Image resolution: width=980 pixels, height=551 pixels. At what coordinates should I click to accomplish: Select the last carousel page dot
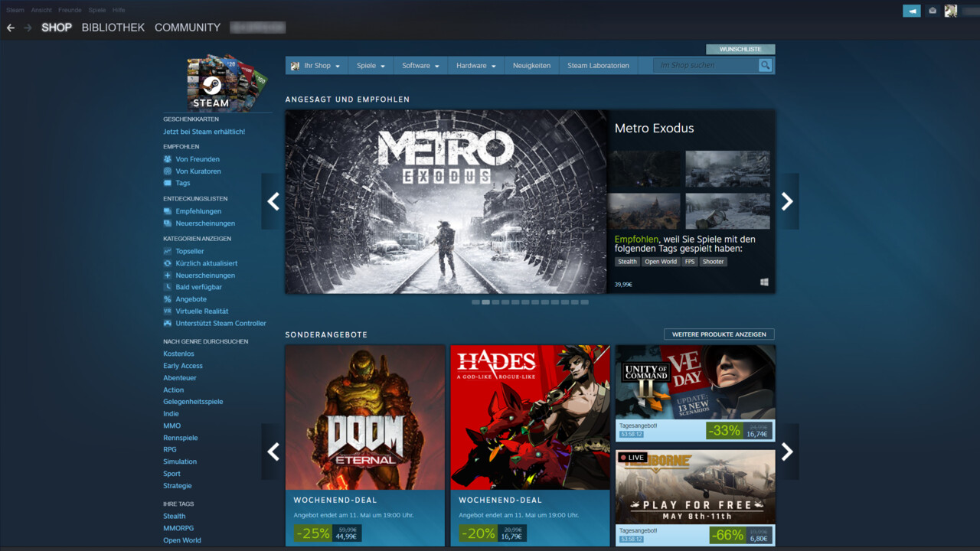point(585,302)
